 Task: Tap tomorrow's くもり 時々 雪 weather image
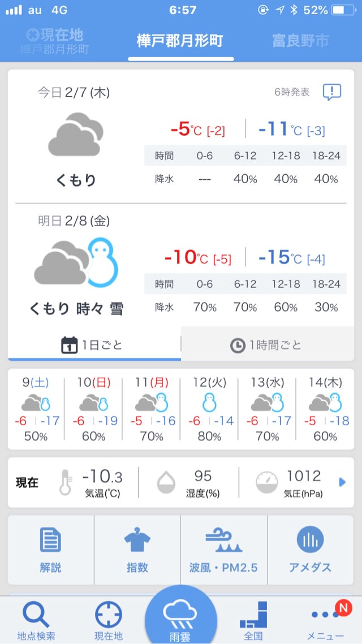point(76,263)
